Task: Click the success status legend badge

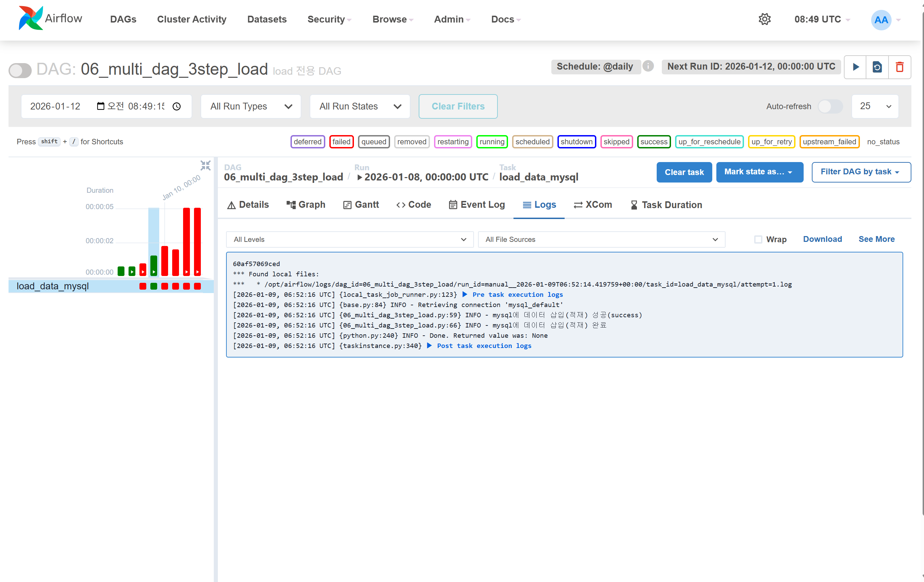Action: [654, 142]
